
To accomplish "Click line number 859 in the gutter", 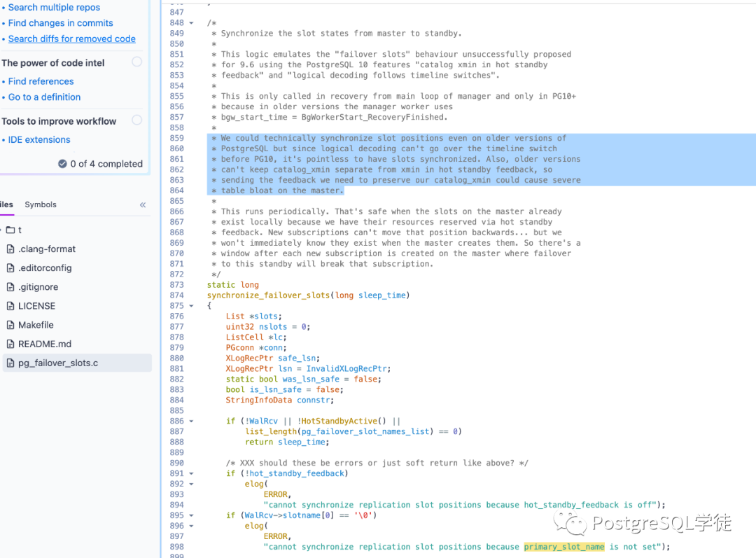I will [176, 138].
